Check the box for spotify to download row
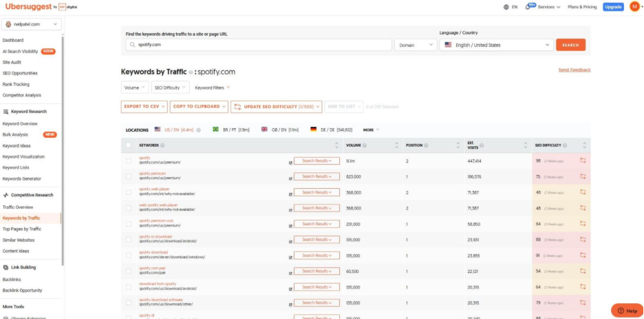644x319 pixels. click(129, 240)
